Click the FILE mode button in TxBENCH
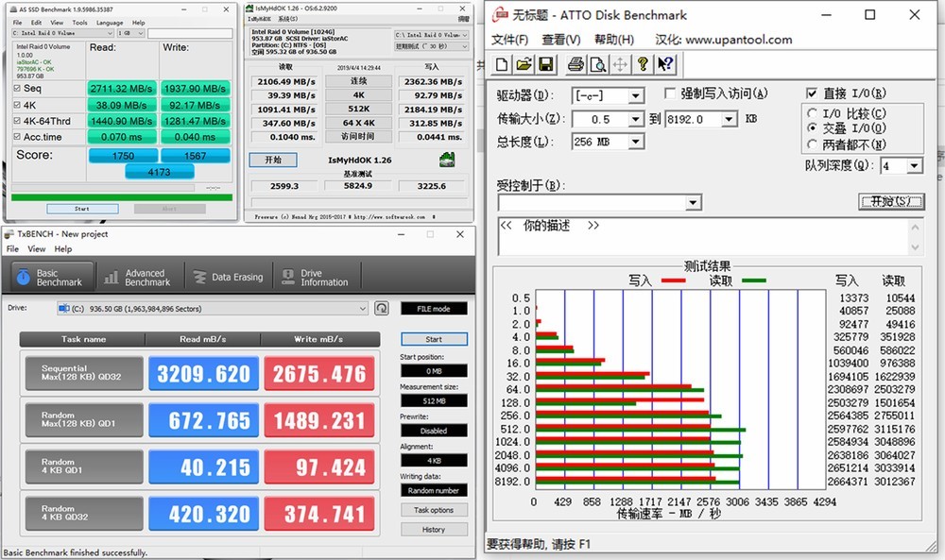 pyautogui.click(x=434, y=308)
